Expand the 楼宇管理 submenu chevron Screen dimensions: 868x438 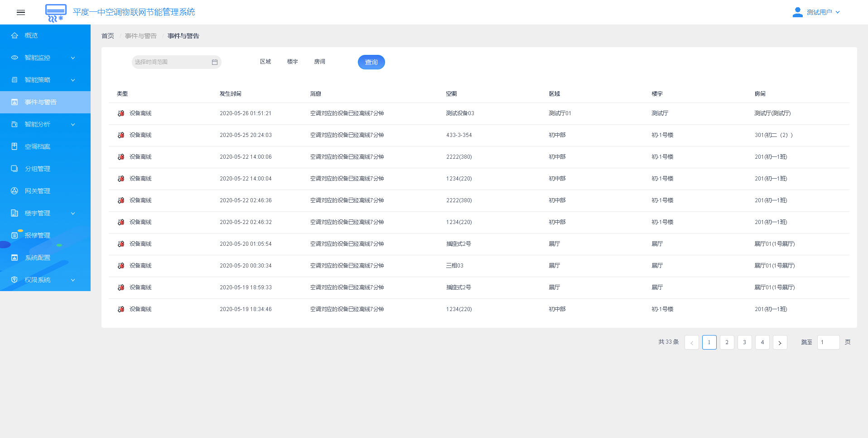coord(73,214)
